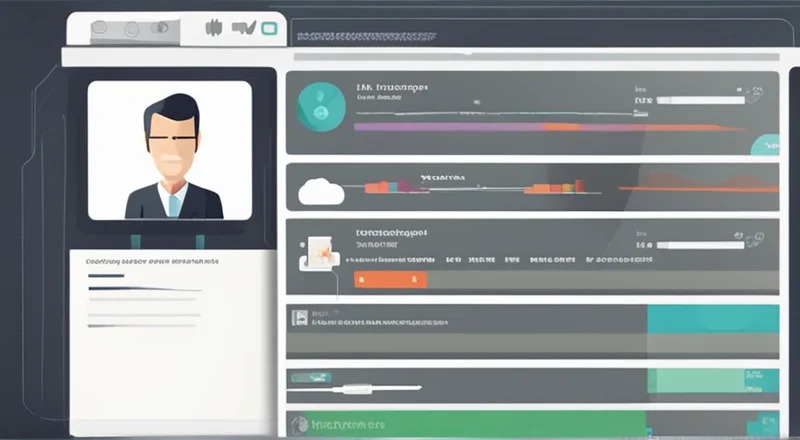Screen dimensions: 800x440
Task: Click the heading text below the avatar
Action: pyautogui.click(x=152, y=261)
